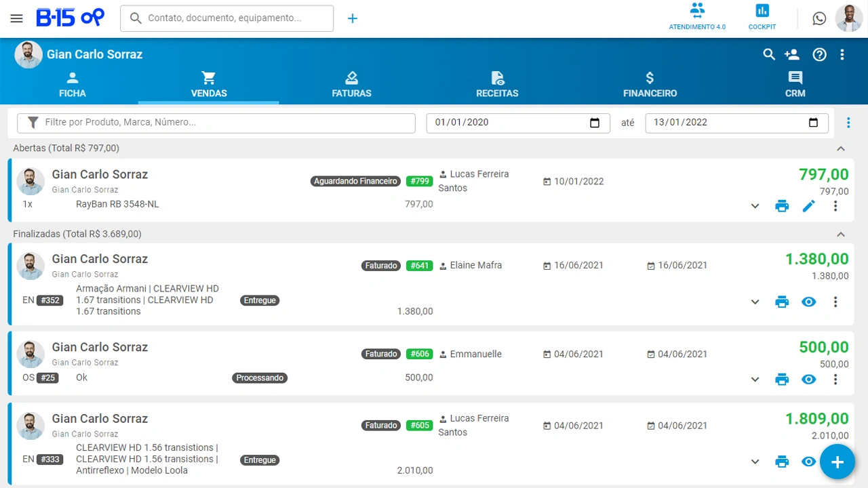Viewport: 868px width, 488px height.
Task: Switch to the Financeiro tab
Action: [650, 85]
